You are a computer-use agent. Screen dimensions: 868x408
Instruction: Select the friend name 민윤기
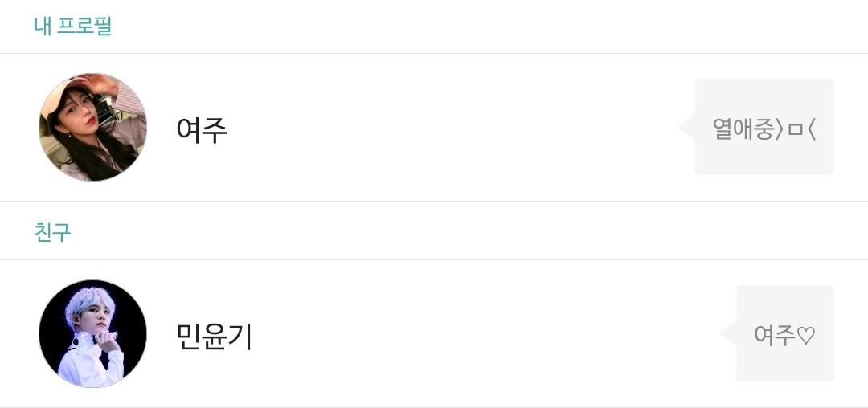[x=214, y=336]
